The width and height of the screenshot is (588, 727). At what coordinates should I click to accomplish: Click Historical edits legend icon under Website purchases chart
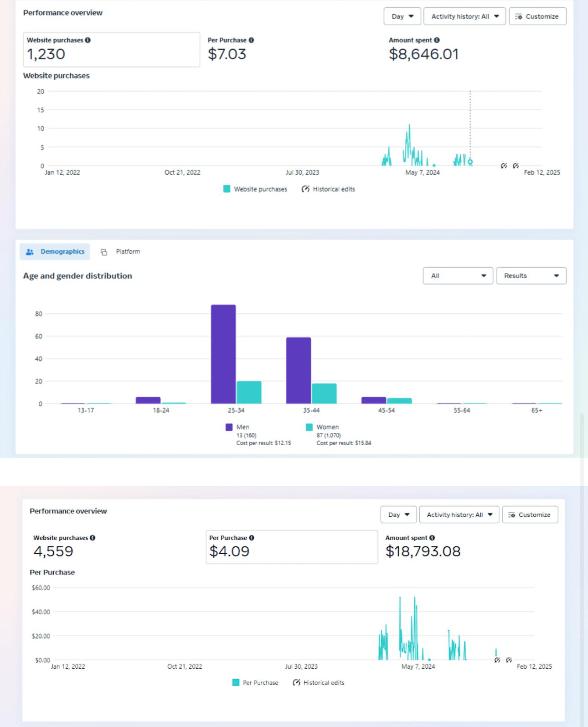pos(305,189)
